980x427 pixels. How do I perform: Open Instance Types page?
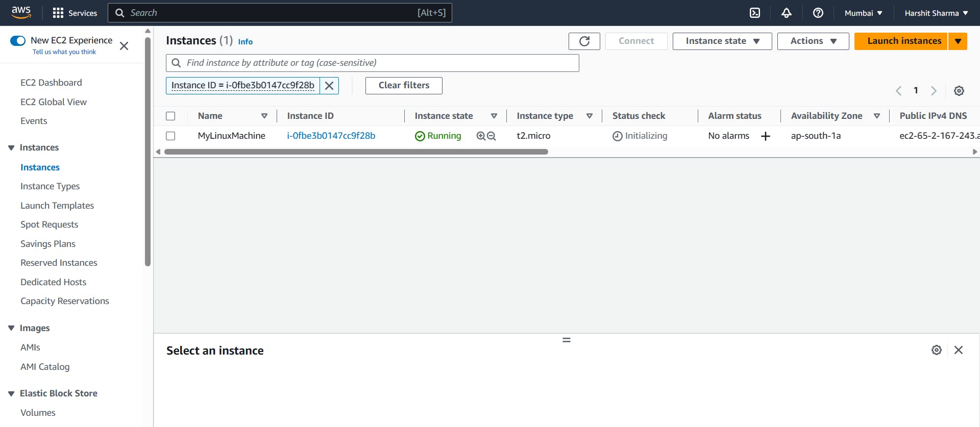[x=50, y=186]
